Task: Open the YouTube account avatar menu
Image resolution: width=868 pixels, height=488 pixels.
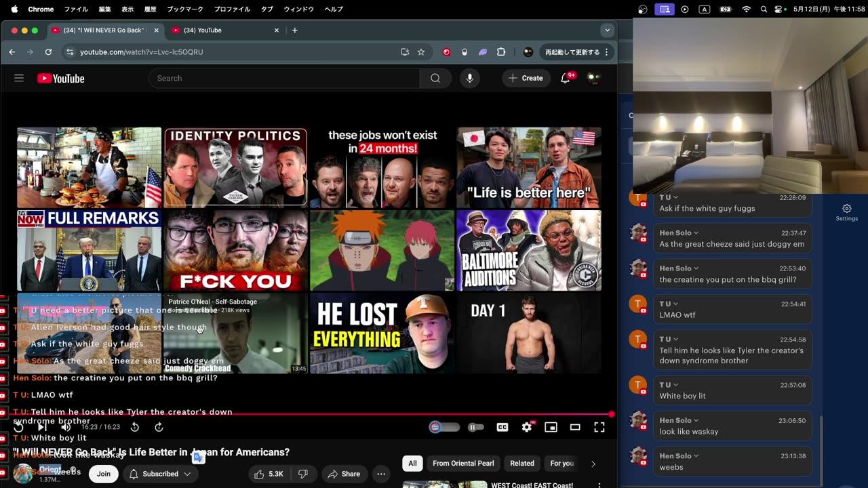Action: tap(594, 78)
